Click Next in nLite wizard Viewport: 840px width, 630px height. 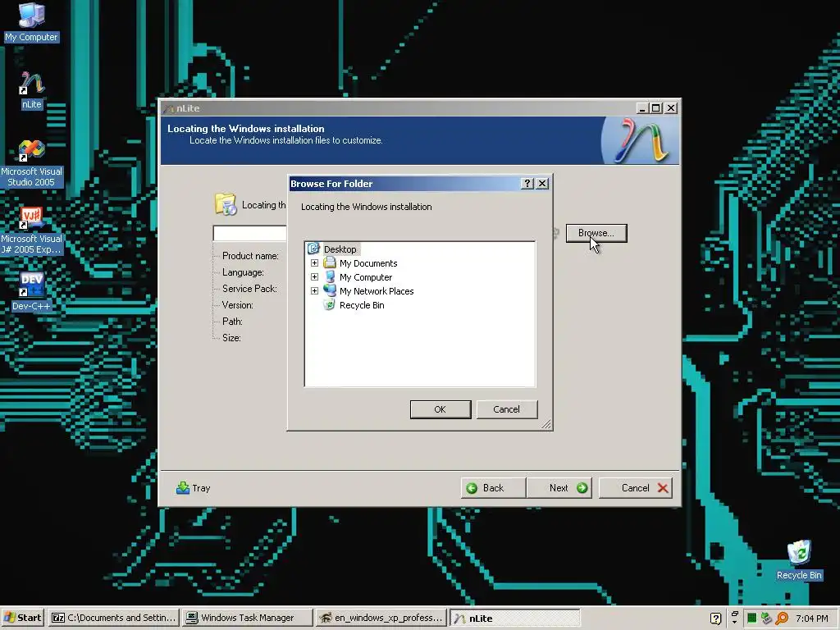pyautogui.click(x=559, y=488)
